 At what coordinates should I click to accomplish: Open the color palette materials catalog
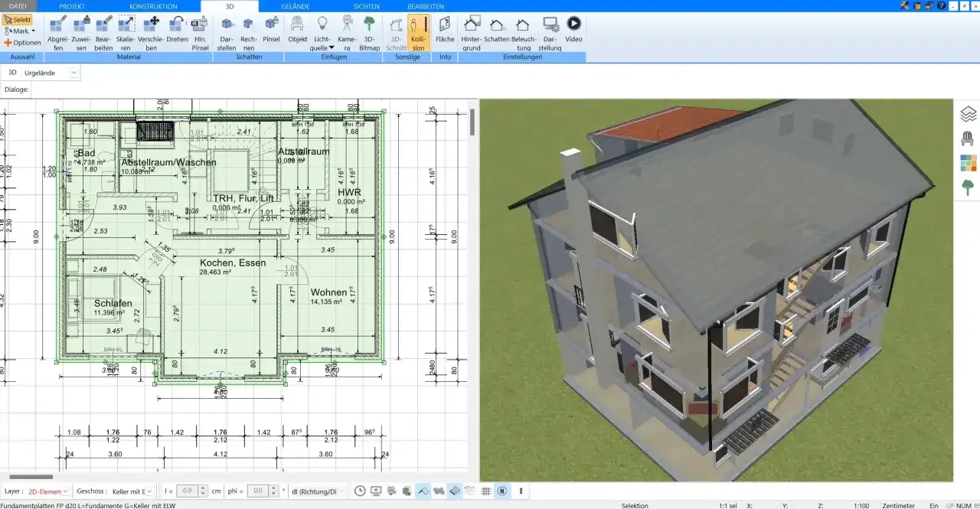968,162
